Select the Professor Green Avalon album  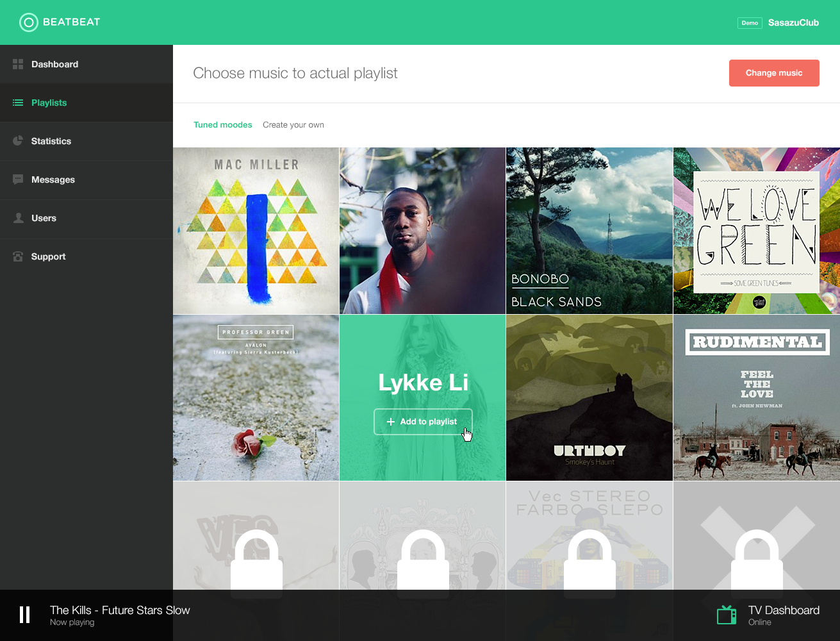coord(256,397)
